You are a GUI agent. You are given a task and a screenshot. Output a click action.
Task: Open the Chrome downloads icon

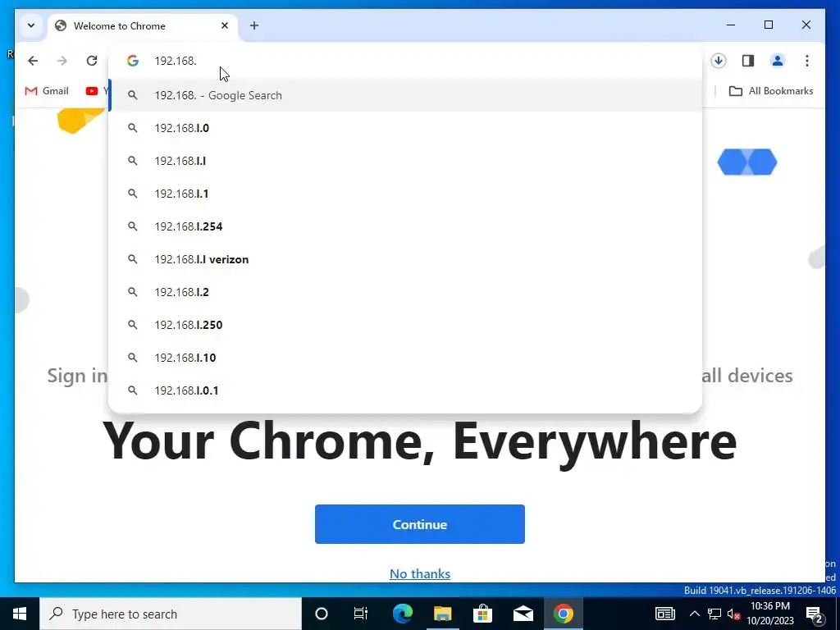(719, 61)
